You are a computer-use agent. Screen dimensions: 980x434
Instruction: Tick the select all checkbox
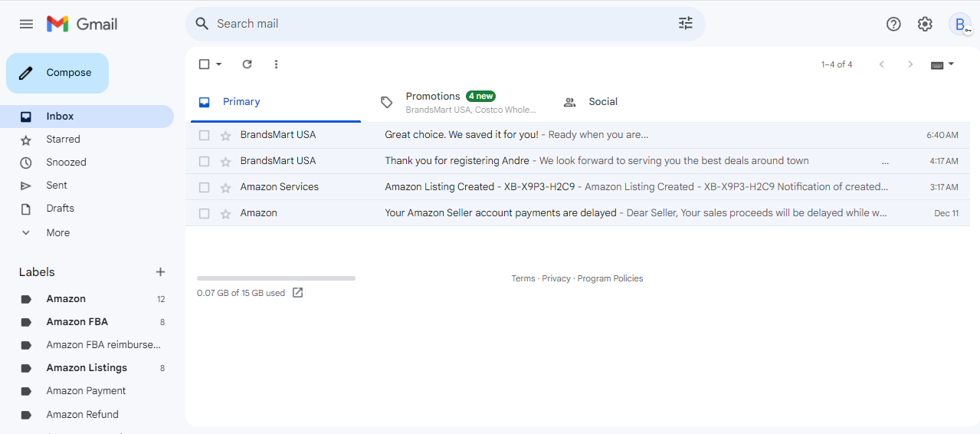click(204, 64)
